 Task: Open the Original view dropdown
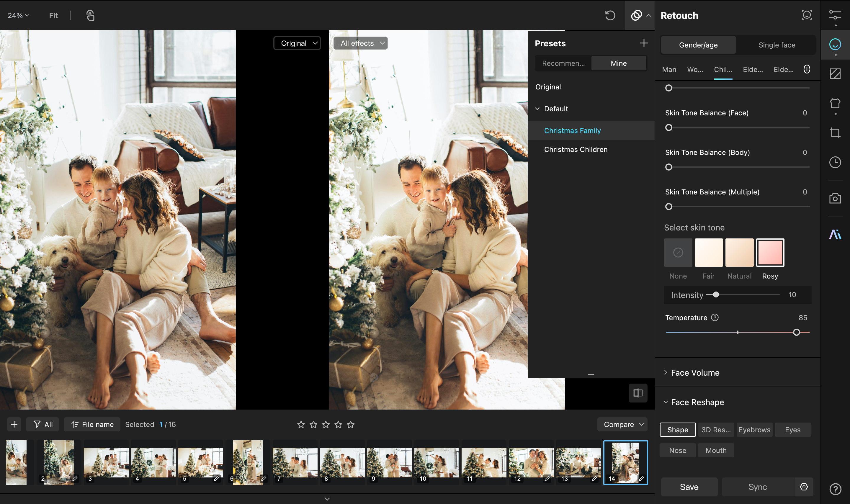(x=297, y=43)
